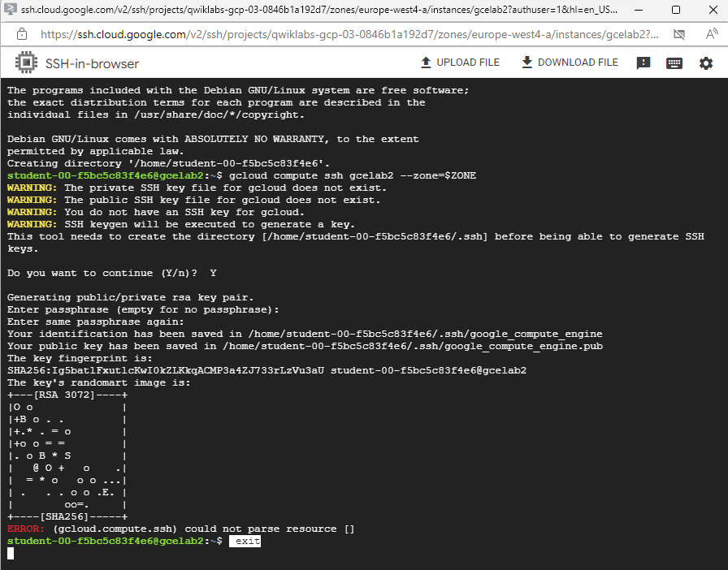Click the '+----[SHA256]-----+' randomart footer

tap(67, 516)
